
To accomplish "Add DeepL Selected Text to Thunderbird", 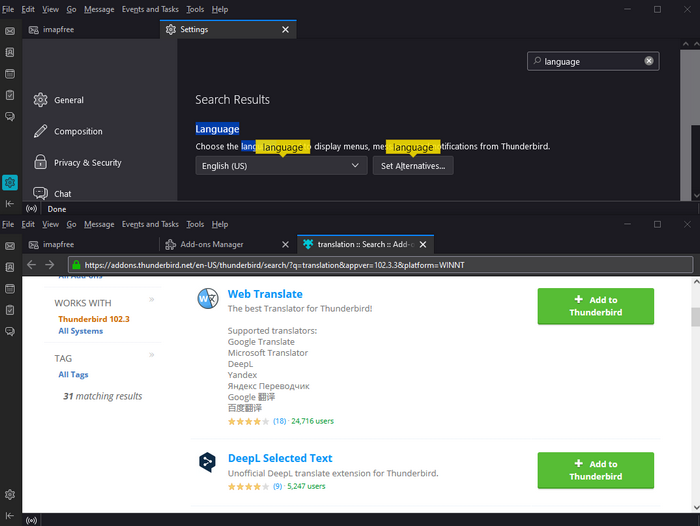I will pos(596,470).
